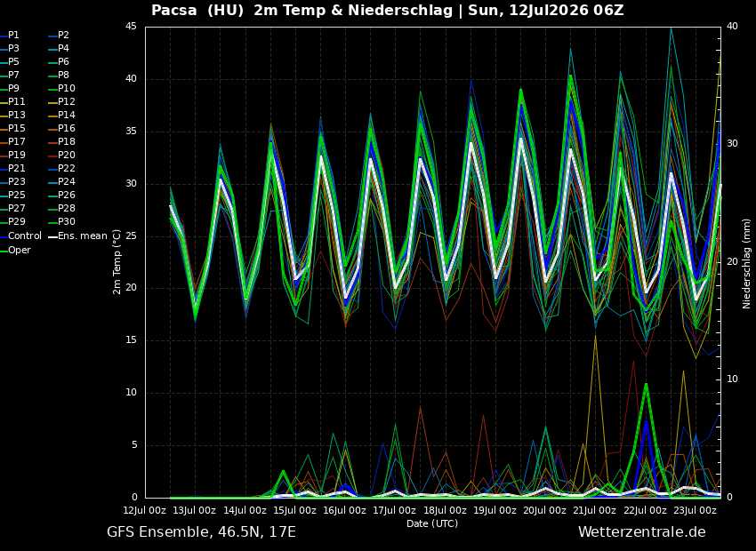Click the 15Jul 00z axis label
This screenshot has width=756, height=551.
point(294,510)
